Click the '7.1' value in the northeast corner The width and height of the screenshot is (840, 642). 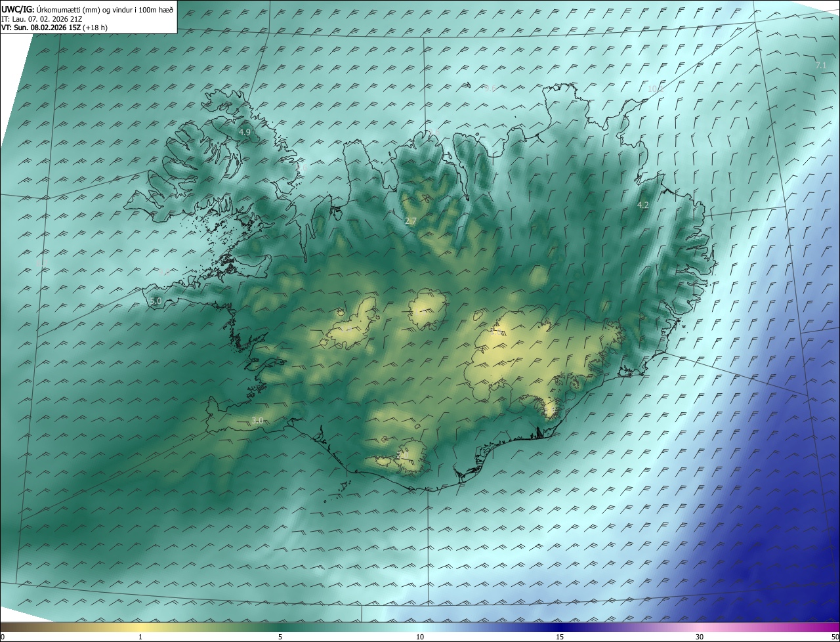coord(820,65)
